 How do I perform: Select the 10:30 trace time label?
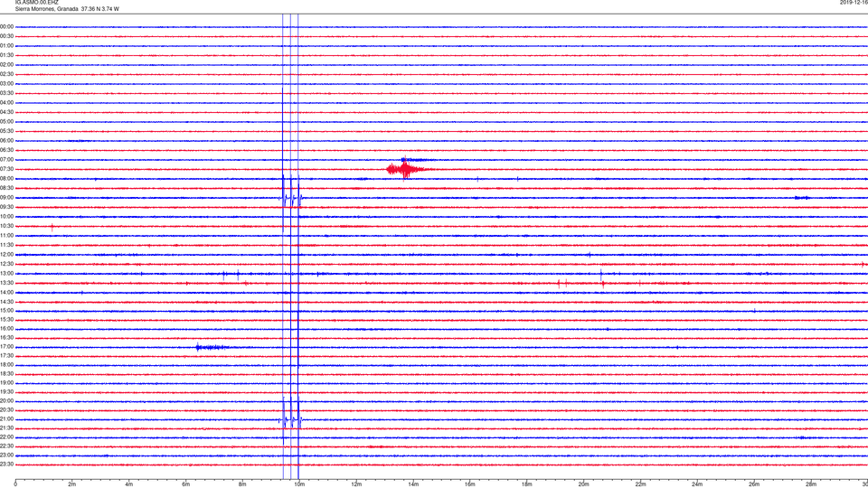pos(6,226)
